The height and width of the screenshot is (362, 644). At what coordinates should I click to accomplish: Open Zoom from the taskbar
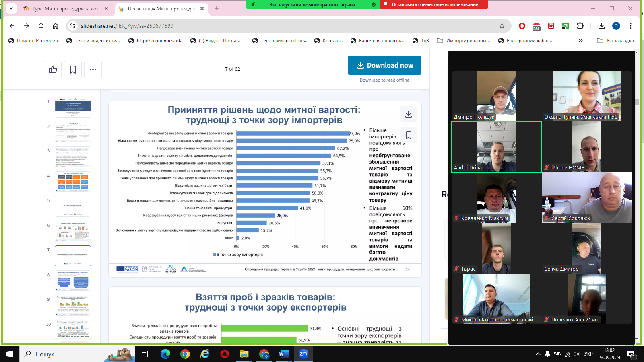303,354
